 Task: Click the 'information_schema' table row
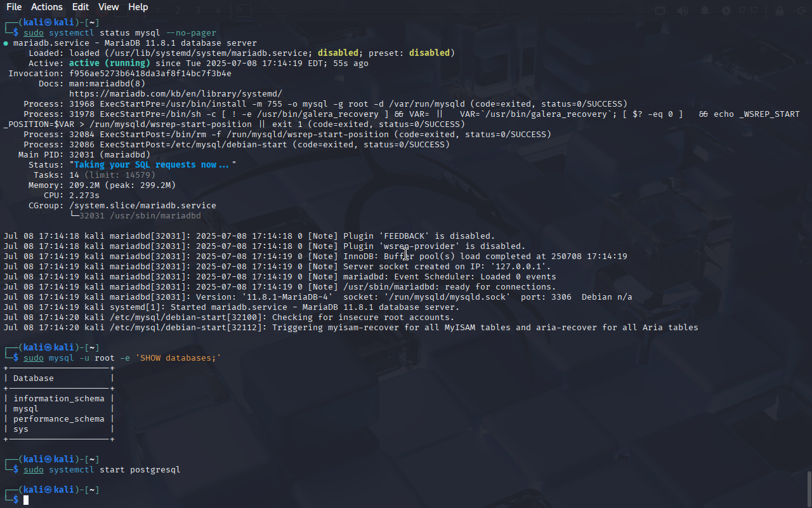[59, 398]
